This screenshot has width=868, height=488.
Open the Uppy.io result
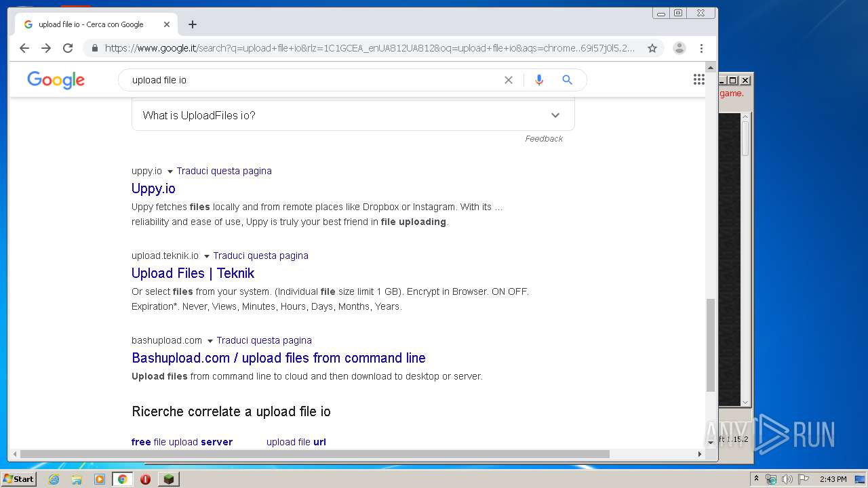pyautogui.click(x=153, y=188)
